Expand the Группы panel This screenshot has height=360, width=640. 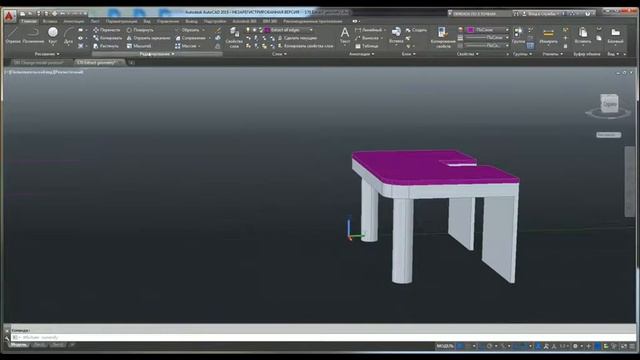click(x=522, y=54)
